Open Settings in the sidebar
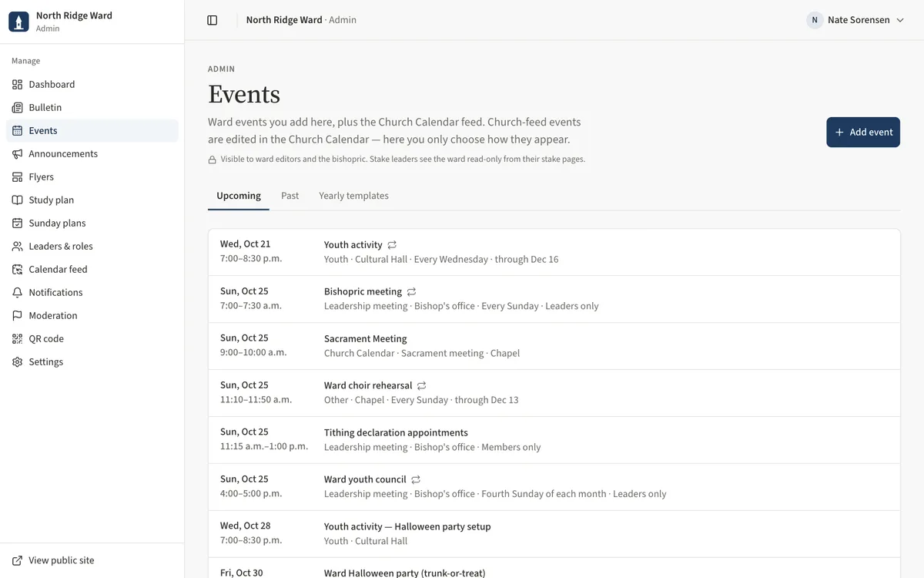 click(x=92, y=362)
